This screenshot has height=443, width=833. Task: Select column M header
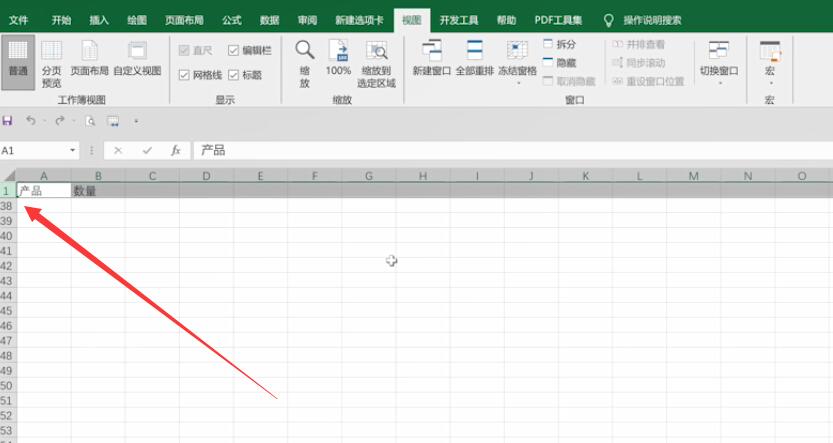(x=693, y=176)
